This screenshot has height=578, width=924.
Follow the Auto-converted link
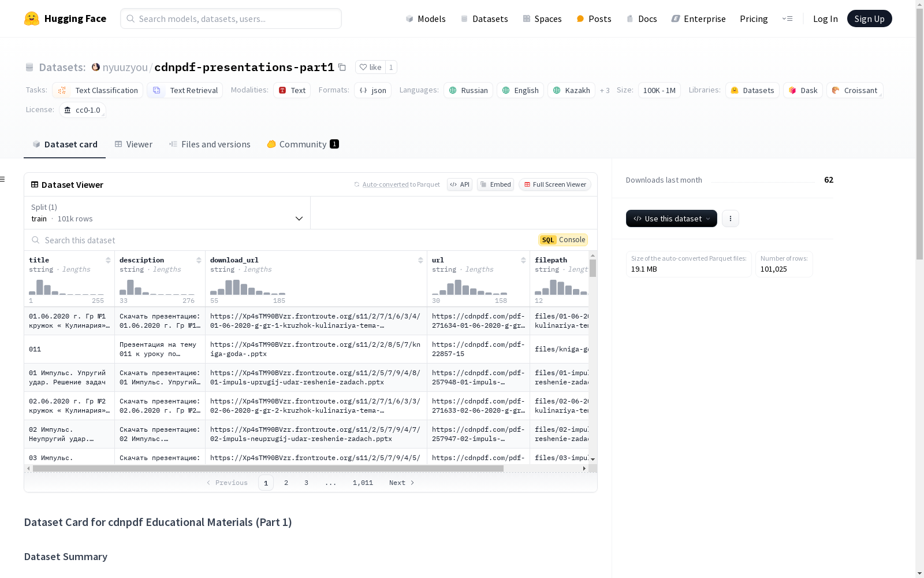[385, 184]
